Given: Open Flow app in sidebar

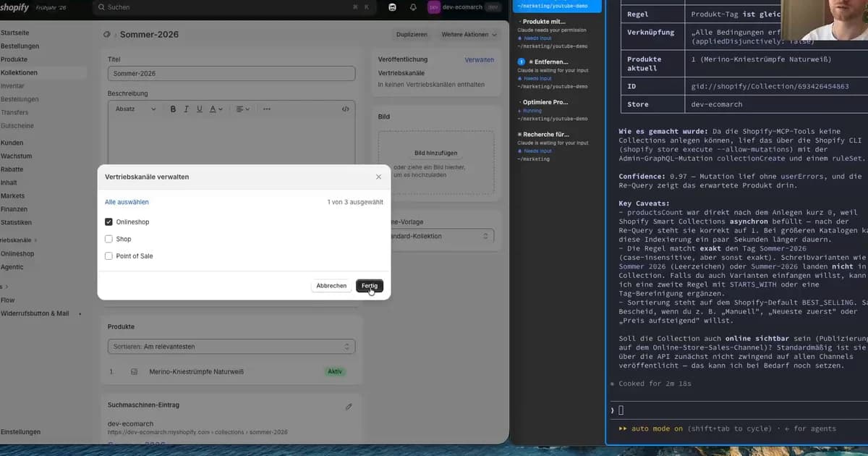Looking at the screenshot, I should click(x=7, y=300).
